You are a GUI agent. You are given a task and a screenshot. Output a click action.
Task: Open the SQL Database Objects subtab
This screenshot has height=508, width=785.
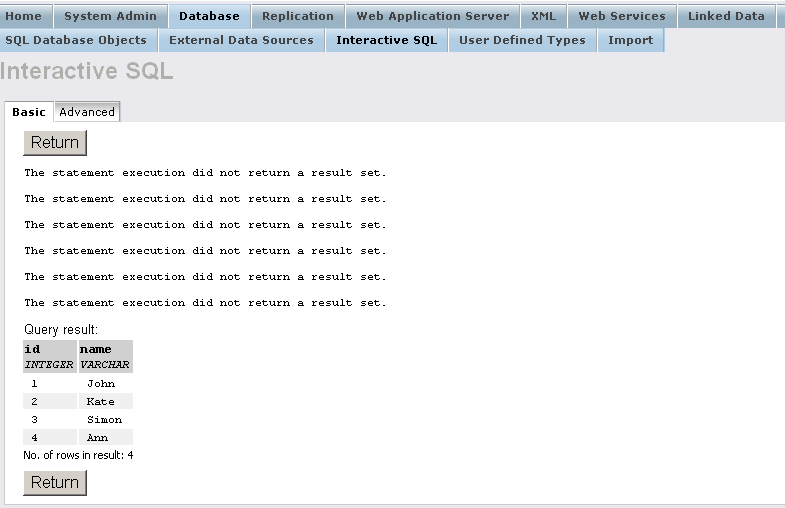pyautogui.click(x=76, y=40)
